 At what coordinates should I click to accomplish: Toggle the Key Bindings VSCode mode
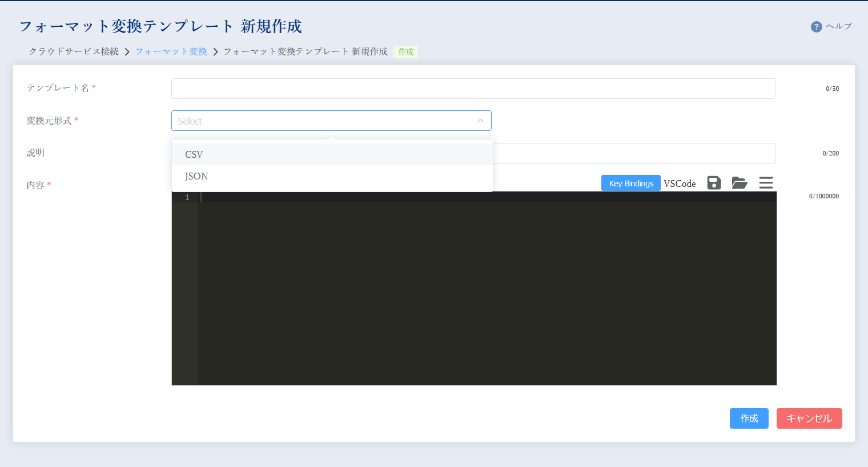[x=630, y=183]
